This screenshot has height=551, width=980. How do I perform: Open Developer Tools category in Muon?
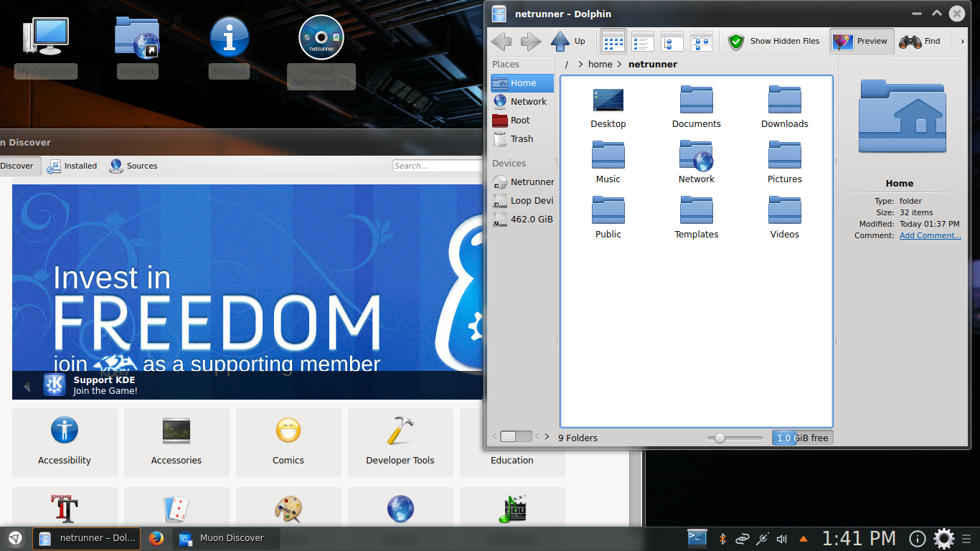[x=400, y=443]
